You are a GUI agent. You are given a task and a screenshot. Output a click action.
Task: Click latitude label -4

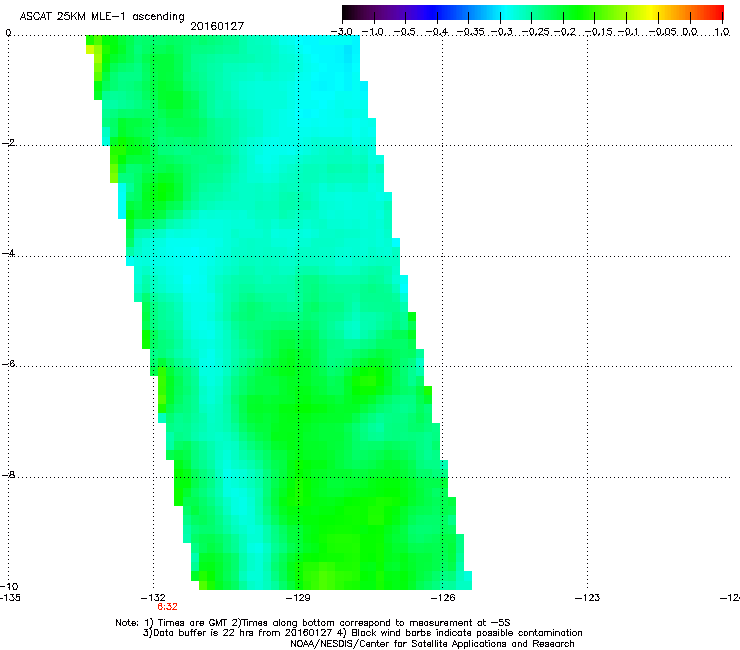[8, 253]
